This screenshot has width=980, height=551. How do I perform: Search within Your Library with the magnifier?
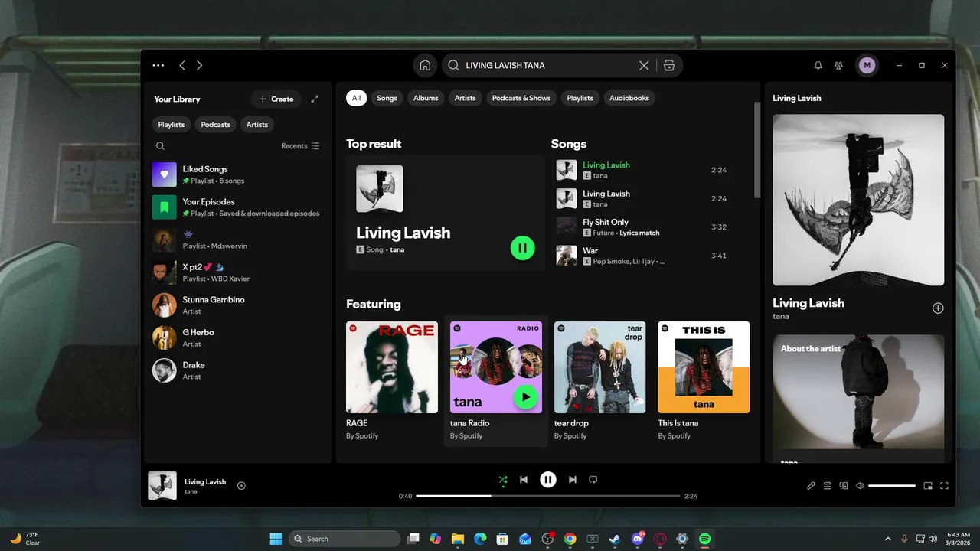pyautogui.click(x=160, y=146)
